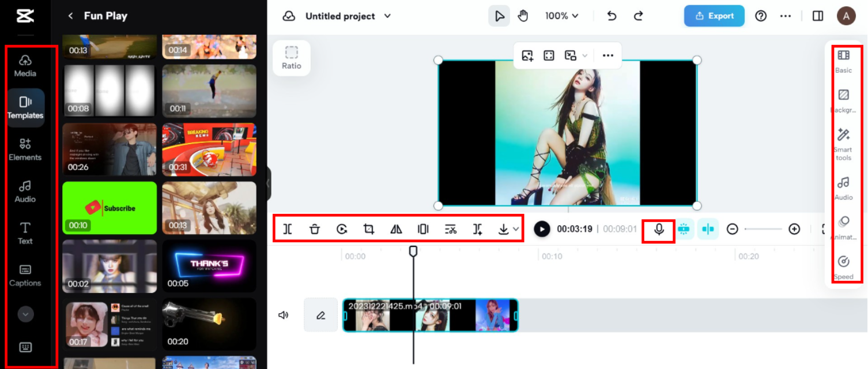The height and width of the screenshot is (369, 868).
Task: Click the CapCut logo
Action: pyautogui.click(x=25, y=16)
